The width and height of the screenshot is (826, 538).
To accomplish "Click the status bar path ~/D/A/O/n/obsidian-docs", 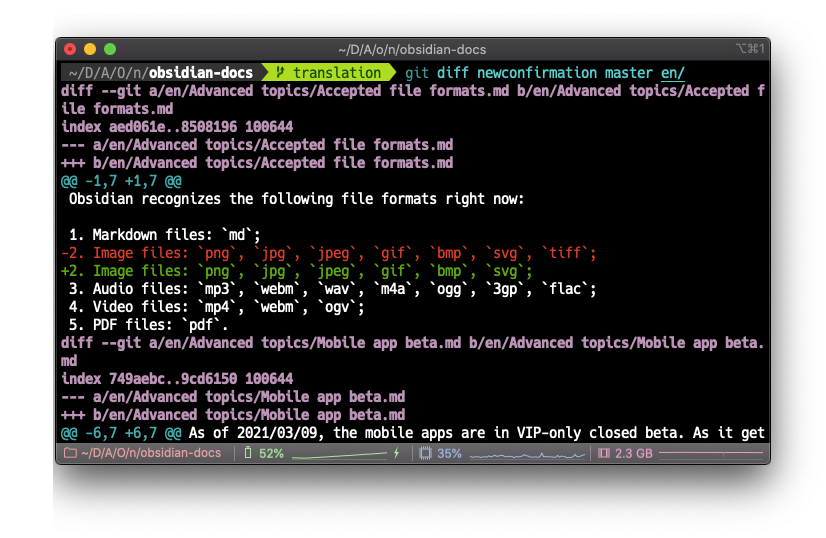I will (151, 453).
